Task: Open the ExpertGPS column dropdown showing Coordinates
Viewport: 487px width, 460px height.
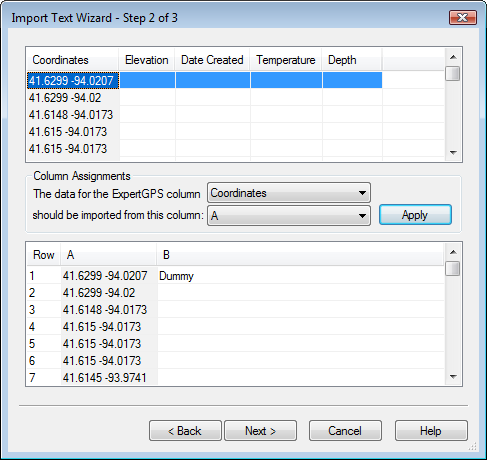Action: 289,193
